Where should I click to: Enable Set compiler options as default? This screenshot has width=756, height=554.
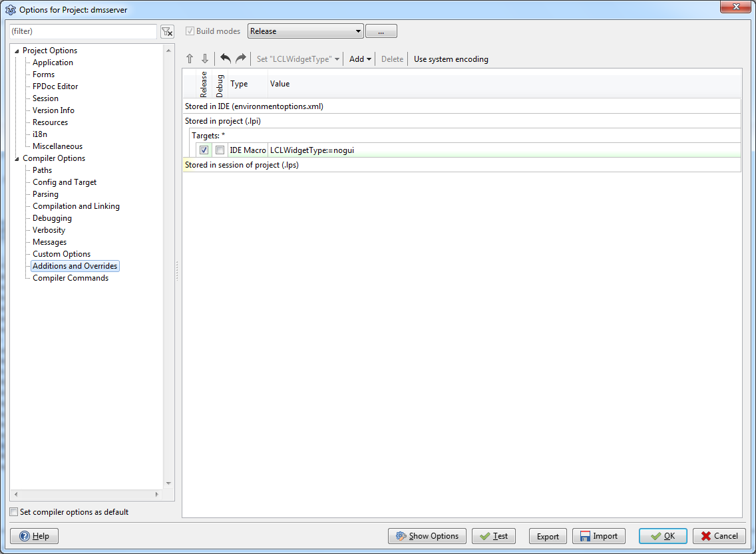(14, 511)
